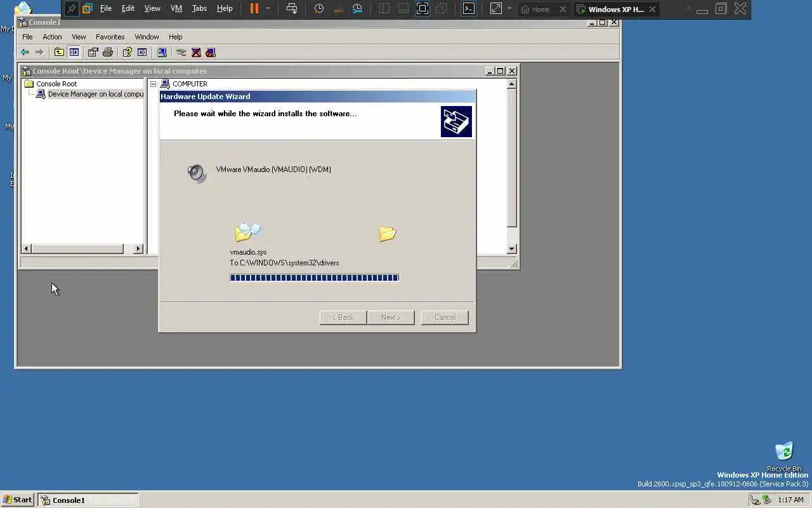The width and height of the screenshot is (812, 508).
Task: Click the network tray icon in taskbar
Action: point(755,500)
